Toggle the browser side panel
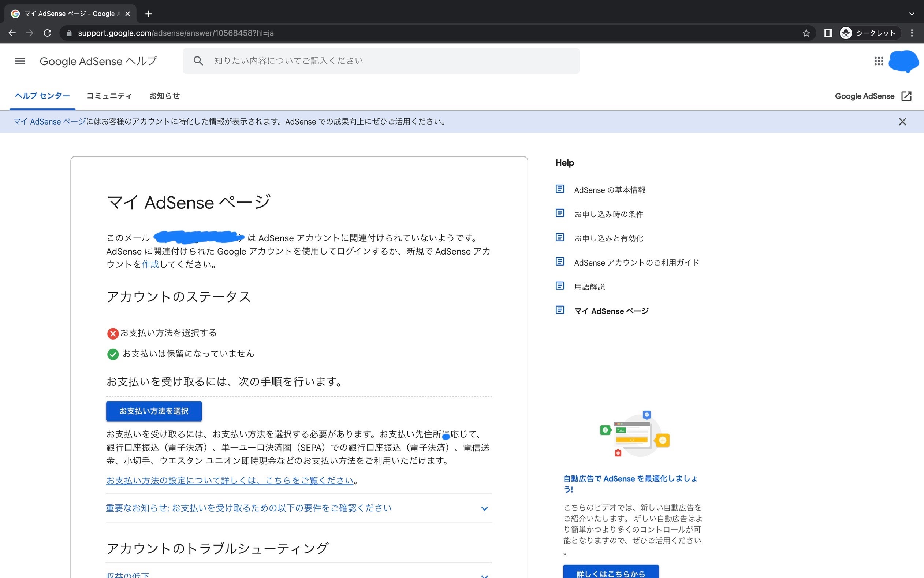This screenshot has width=924, height=578. (x=828, y=33)
